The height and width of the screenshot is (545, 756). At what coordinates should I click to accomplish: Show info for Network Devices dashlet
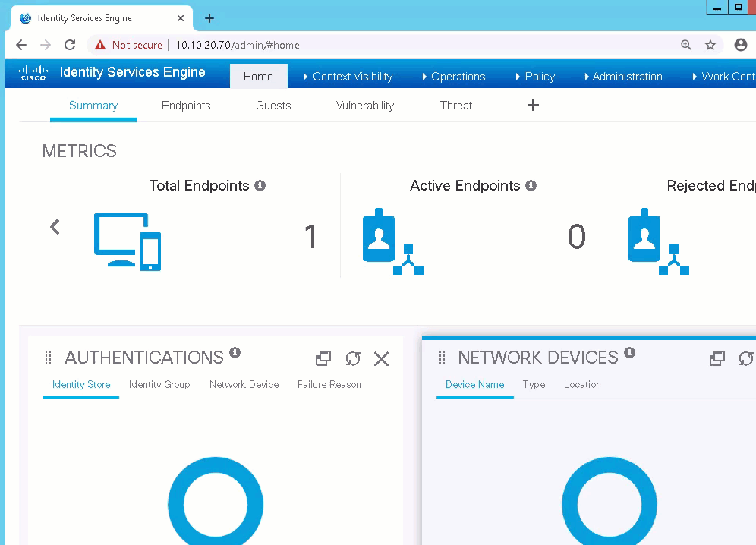pyautogui.click(x=630, y=352)
